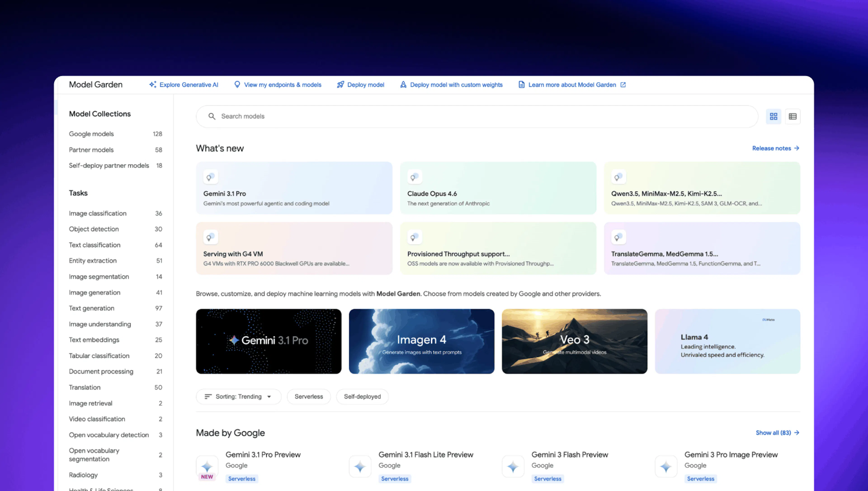This screenshot has width=868, height=491.
Task: Click the Search models input field
Action: 477,116
